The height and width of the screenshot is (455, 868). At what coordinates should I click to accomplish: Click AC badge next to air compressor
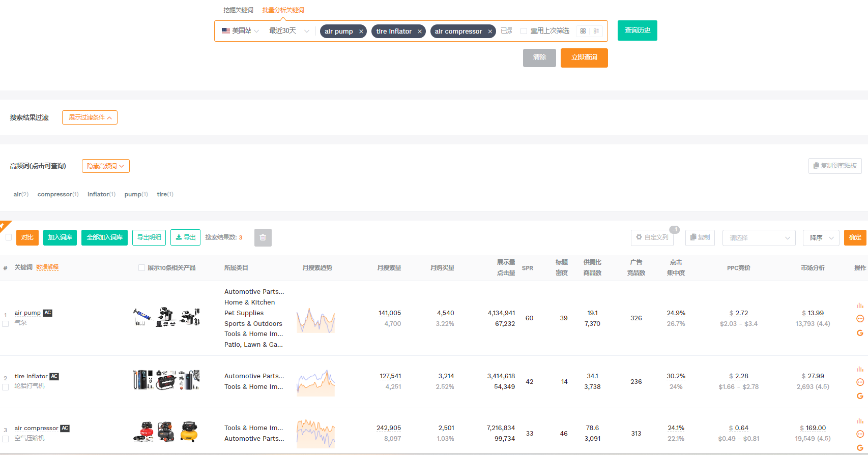tap(65, 429)
